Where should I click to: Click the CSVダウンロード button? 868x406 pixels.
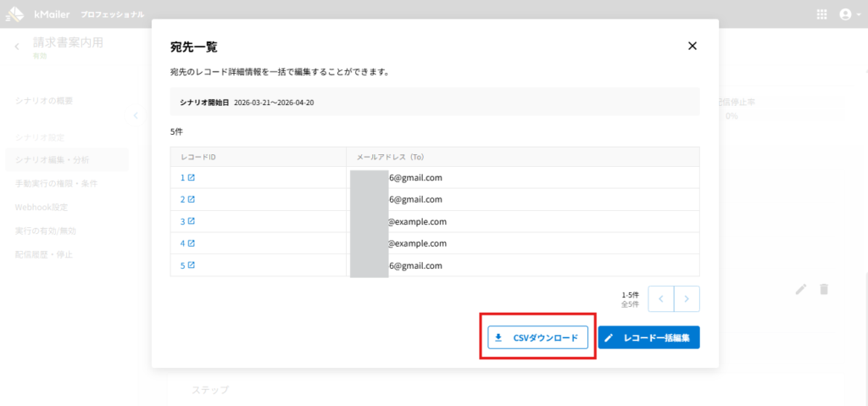tap(537, 337)
